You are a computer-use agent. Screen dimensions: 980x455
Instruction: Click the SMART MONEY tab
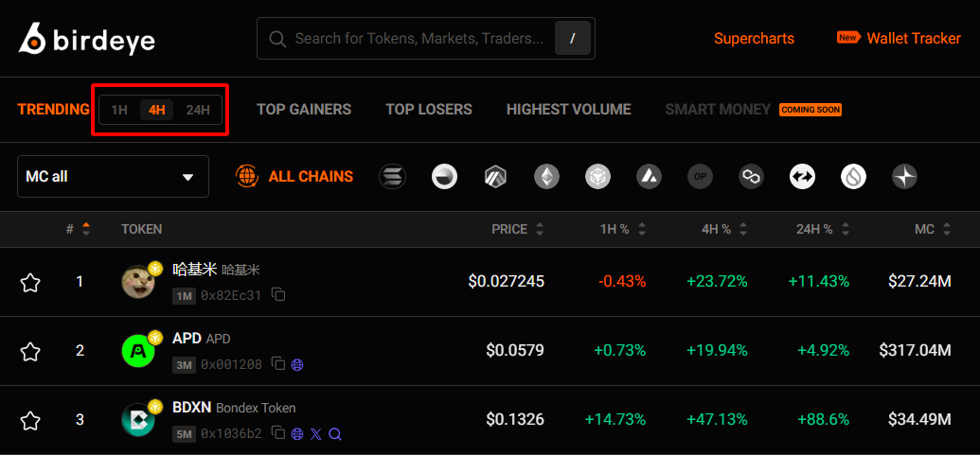tap(718, 110)
